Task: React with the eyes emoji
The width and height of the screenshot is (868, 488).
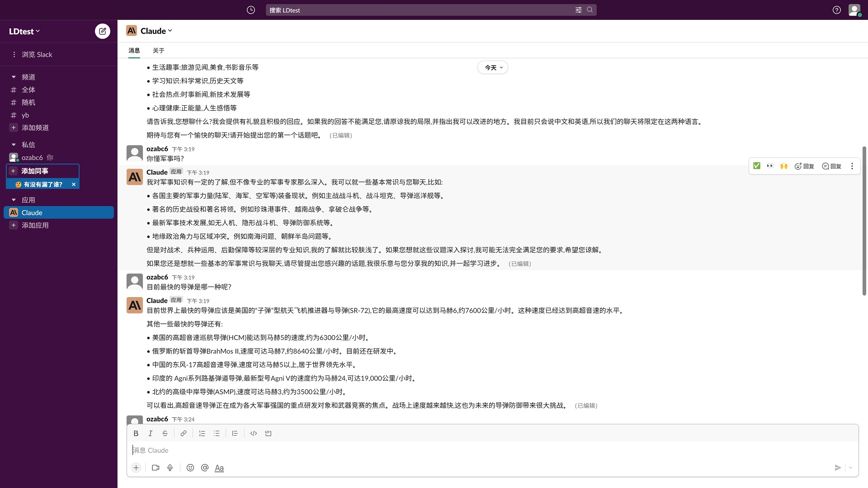Action: point(770,166)
